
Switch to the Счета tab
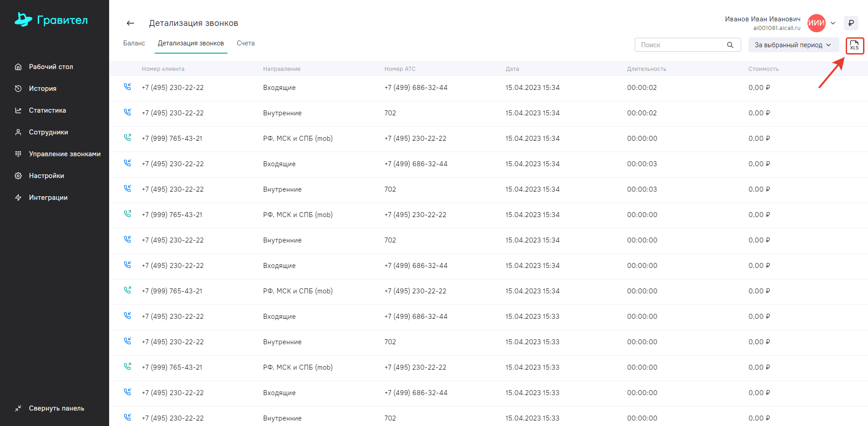(x=246, y=43)
